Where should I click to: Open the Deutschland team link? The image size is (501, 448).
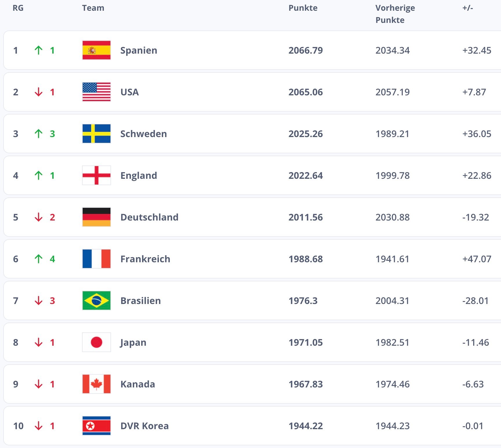149,217
